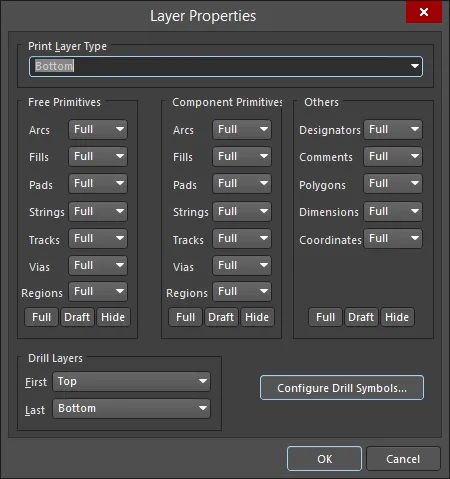The width and height of the screenshot is (450, 479).
Task: Open the Coordinates display dropdown
Action: (393, 238)
